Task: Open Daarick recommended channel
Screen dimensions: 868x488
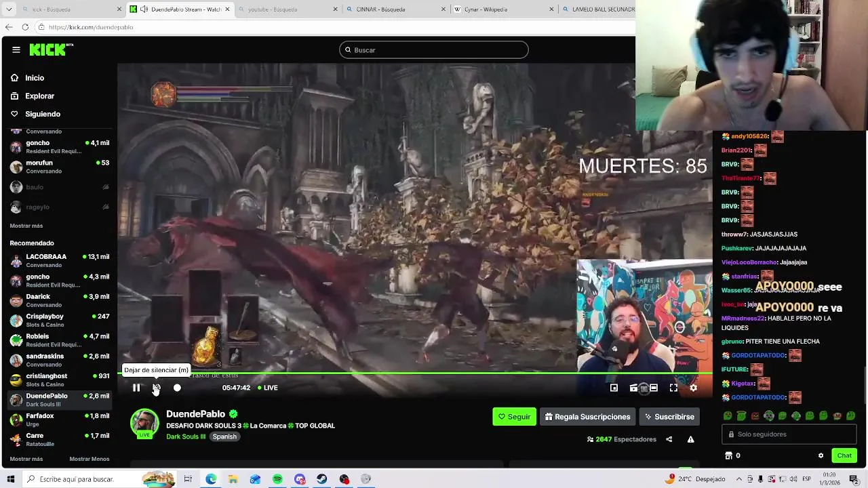Action: (x=59, y=300)
